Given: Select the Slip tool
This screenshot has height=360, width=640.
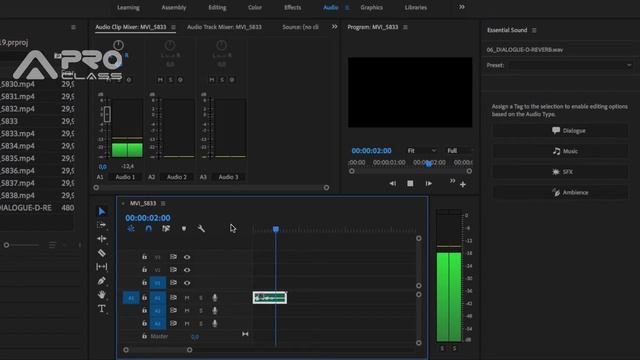Looking at the screenshot, I should coord(102,267).
